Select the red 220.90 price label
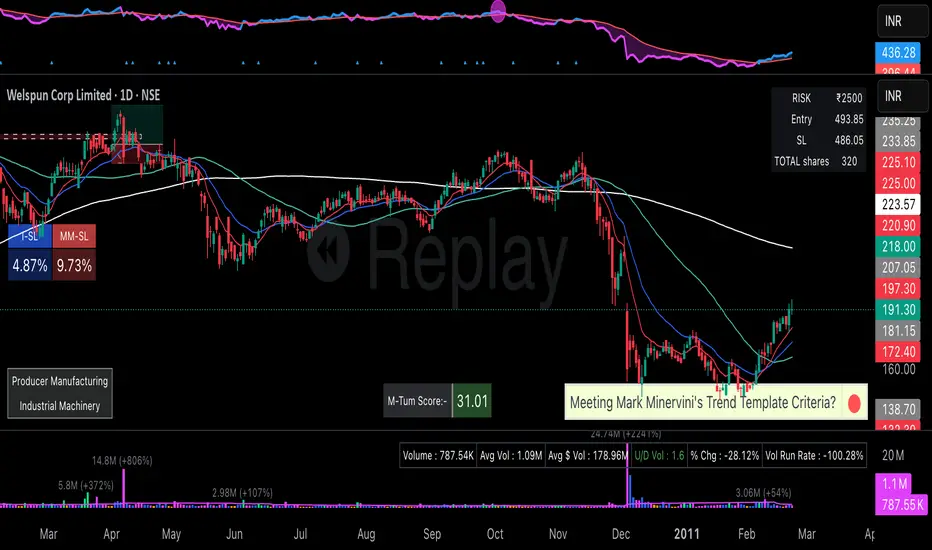Viewport: 932px width, 550px height. pos(898,225)
